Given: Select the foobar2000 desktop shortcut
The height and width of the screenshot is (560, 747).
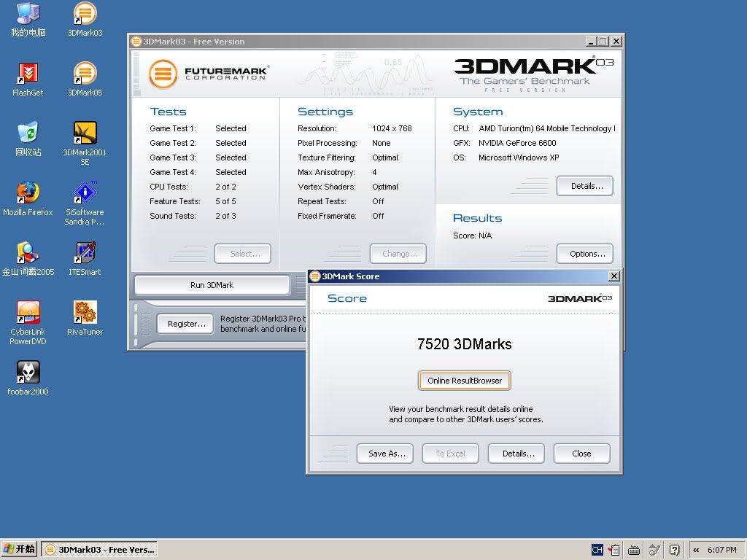Looking at the screenshot, I should click(x=28, y=378).
